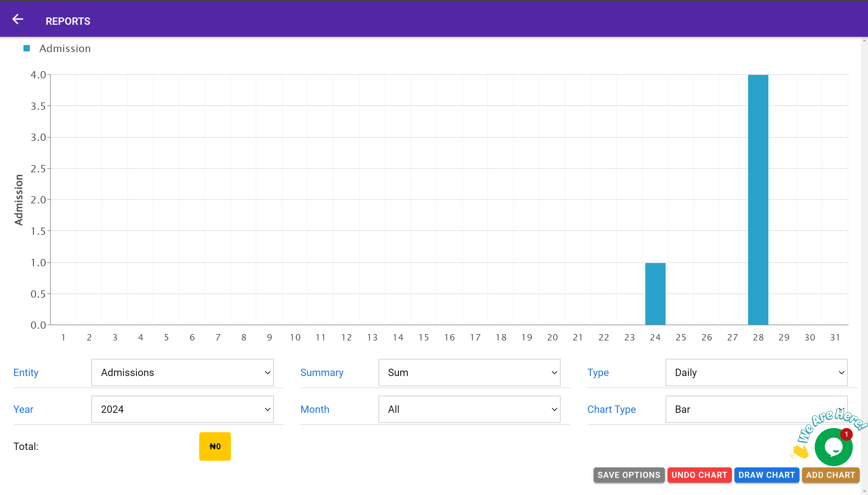Click the x-axis label 31

pos(835,337)
